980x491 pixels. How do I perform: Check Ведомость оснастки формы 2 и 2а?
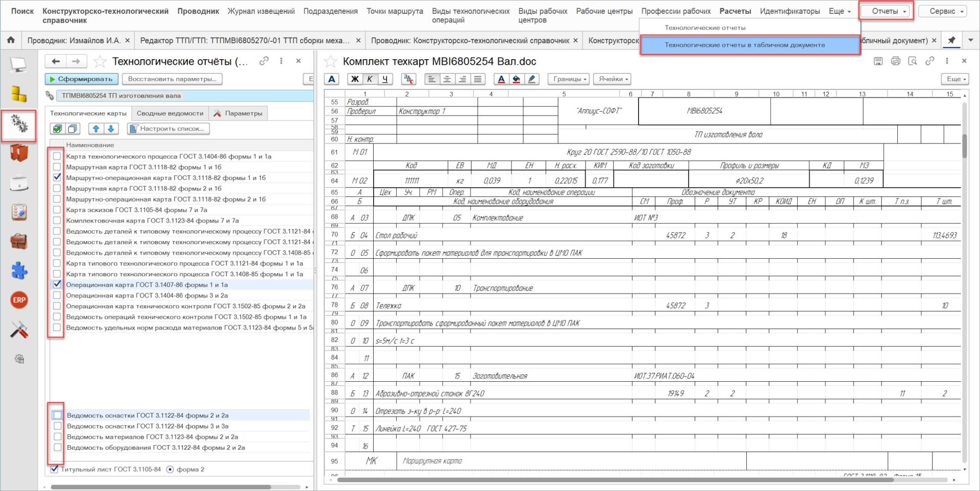[x=57, y=415]
